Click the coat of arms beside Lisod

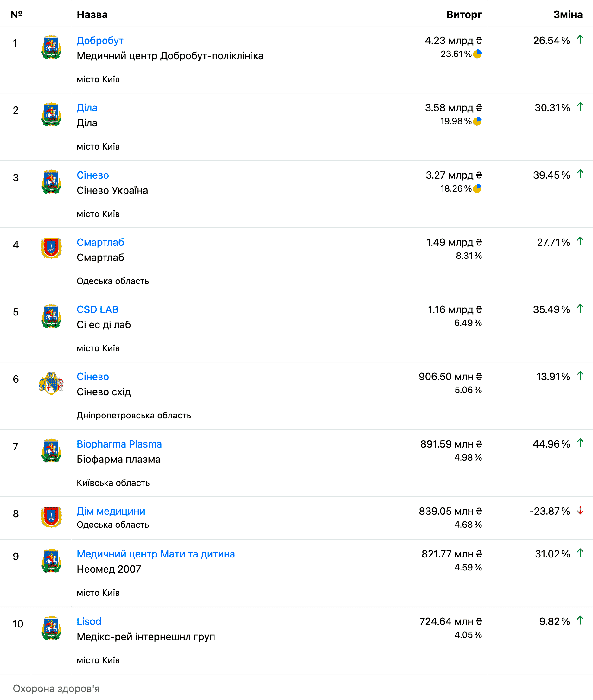tap(51, 627)
